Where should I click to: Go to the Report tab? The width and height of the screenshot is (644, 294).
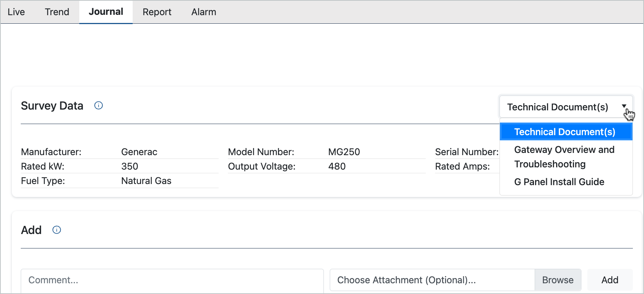click(x=157, y=12)
